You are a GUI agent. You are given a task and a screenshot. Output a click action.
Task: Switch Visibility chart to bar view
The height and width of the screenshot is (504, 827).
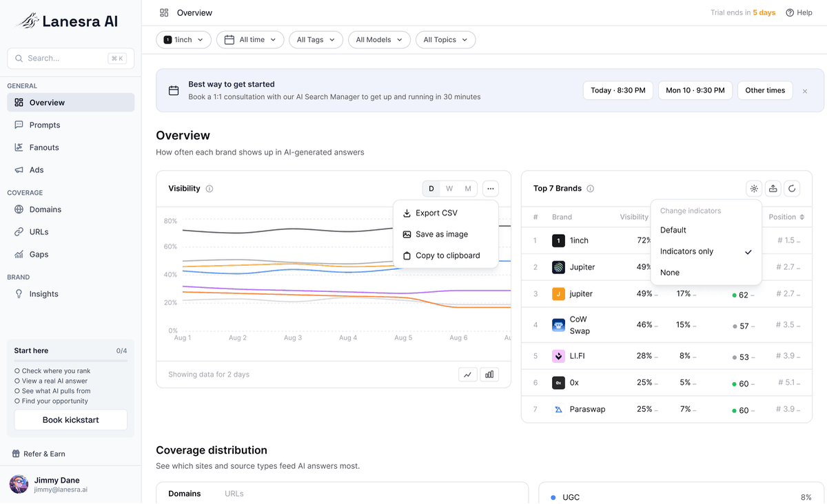[x=489, y=375]
